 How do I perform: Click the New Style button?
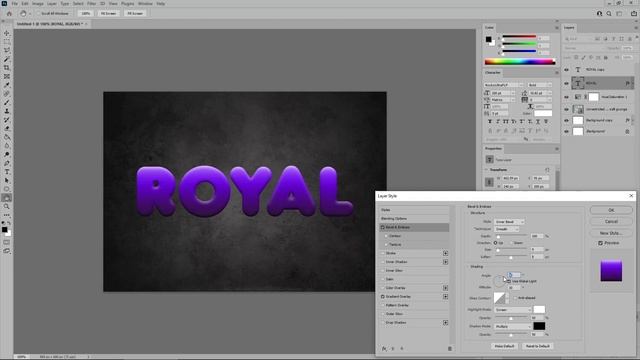(611, 233)
